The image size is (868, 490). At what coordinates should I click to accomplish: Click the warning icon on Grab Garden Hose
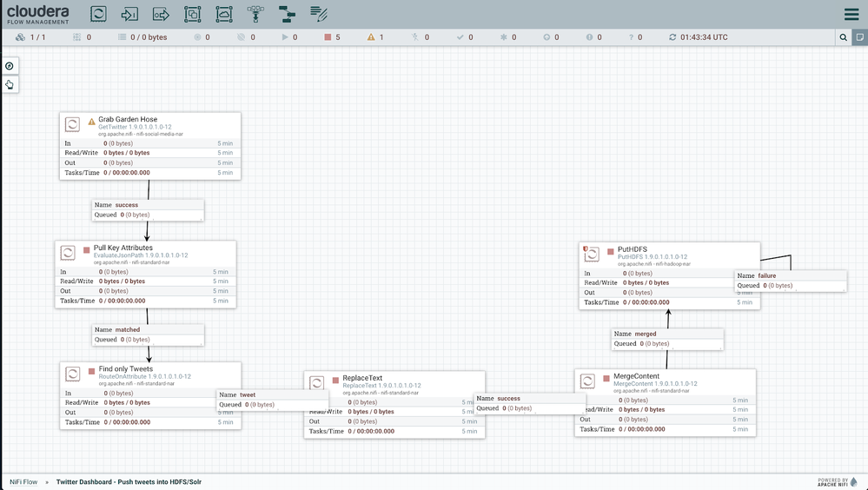point(91,122)
